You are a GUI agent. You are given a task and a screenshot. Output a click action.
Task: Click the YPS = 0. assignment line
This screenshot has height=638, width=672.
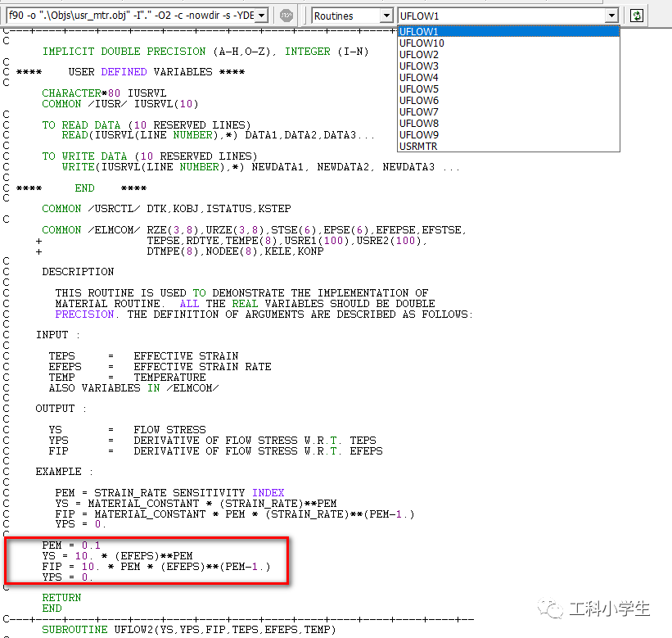click(x=67, y=577)
